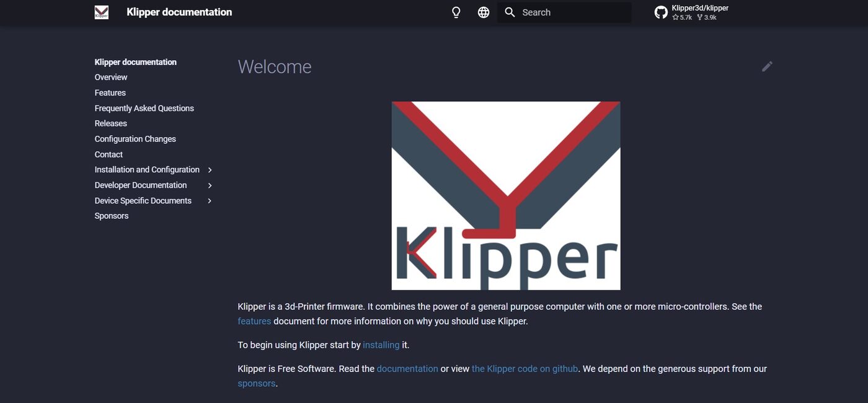Click the 'installing' link

pyautogui.click(x=381, y=345)
